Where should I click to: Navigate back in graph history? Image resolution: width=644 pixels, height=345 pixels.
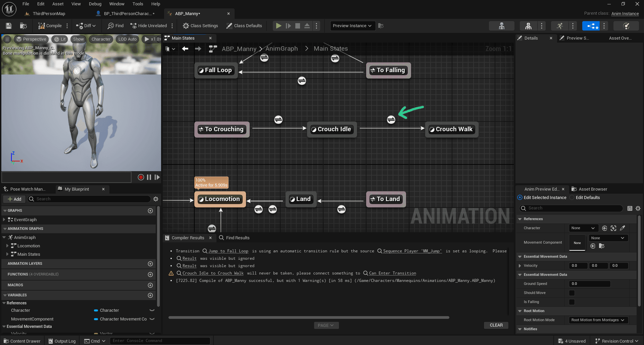tap(185, 49)
